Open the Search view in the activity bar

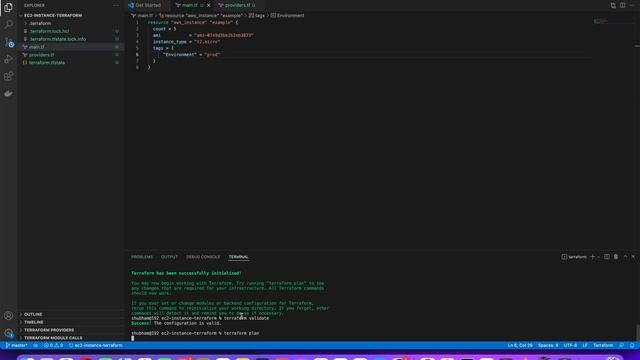click(8, 24)
